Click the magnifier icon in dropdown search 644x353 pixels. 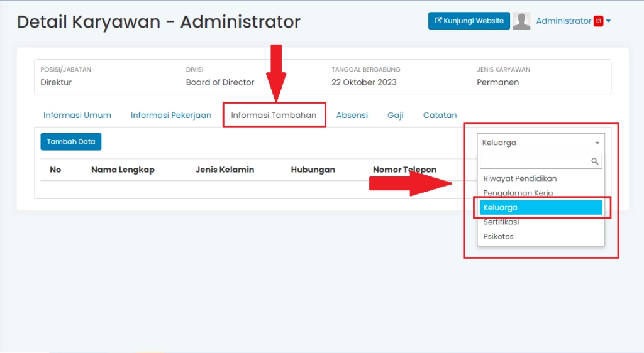coord(595,161)
